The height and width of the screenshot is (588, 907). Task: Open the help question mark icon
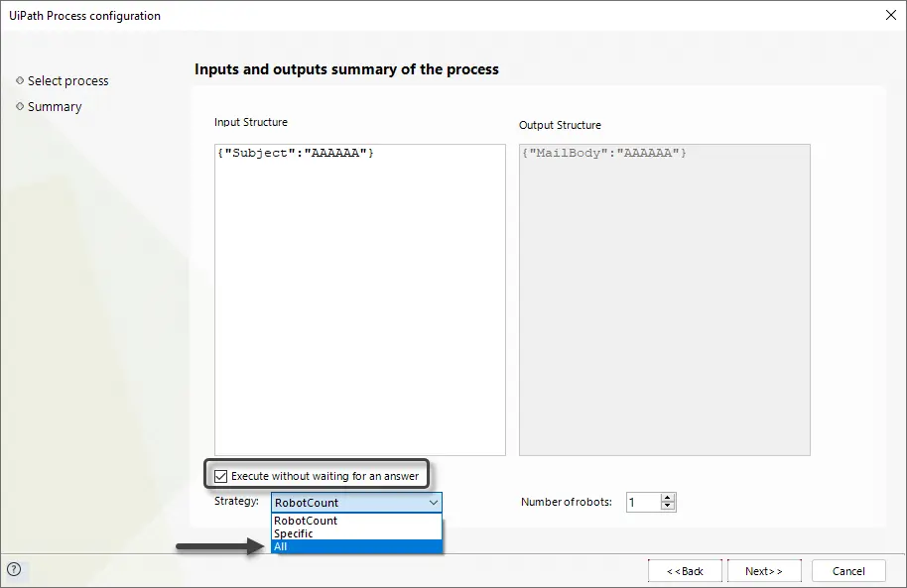14,569
